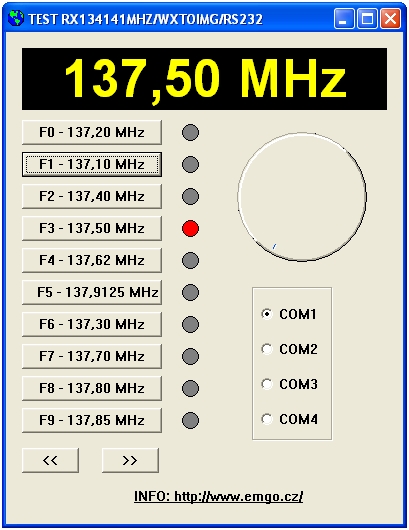Tune to F4 - 137,62 MHz

point(92,260)
